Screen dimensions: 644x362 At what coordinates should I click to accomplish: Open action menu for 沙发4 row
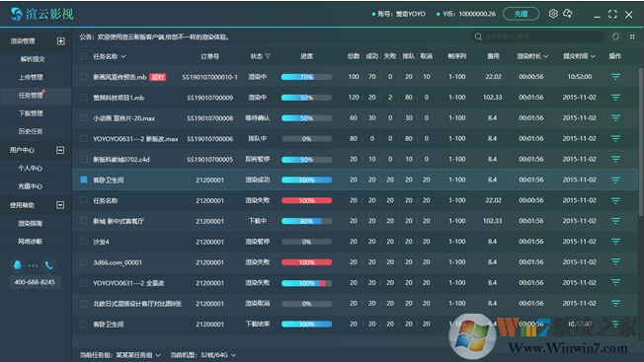tap(615, 242)
